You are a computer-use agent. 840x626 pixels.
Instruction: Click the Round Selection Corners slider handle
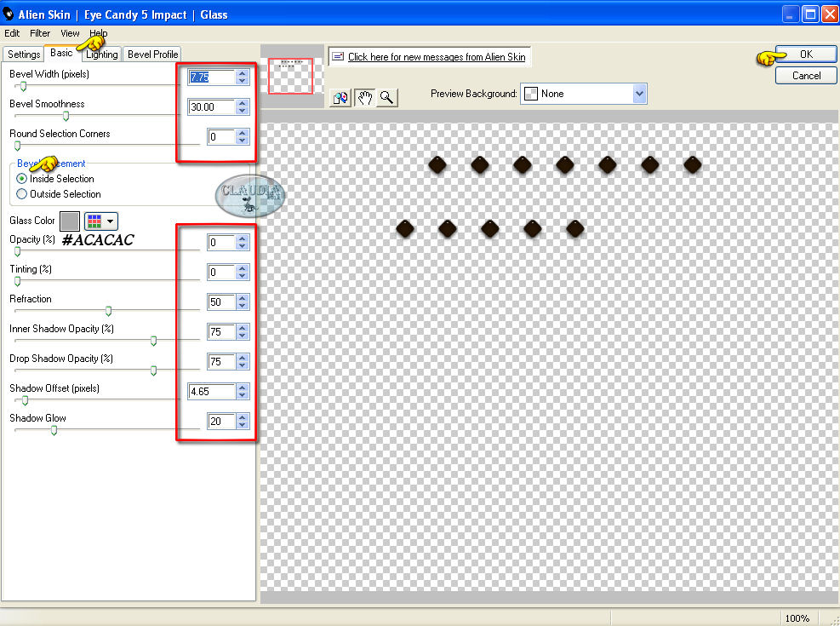click(17, 146)
